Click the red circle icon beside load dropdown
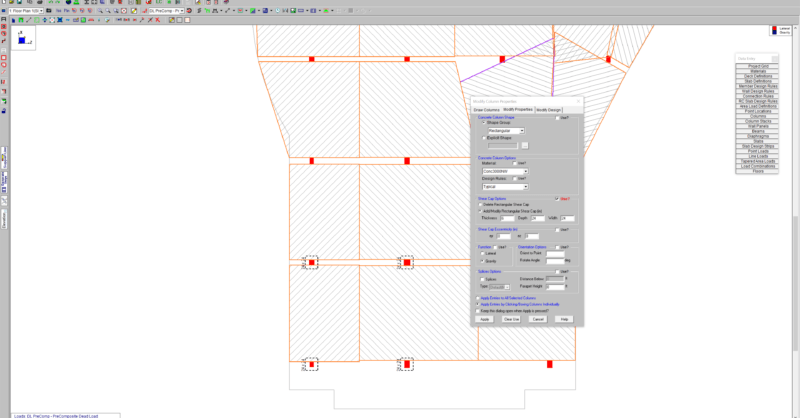800x418 pixels. click(x=187, y=11)
